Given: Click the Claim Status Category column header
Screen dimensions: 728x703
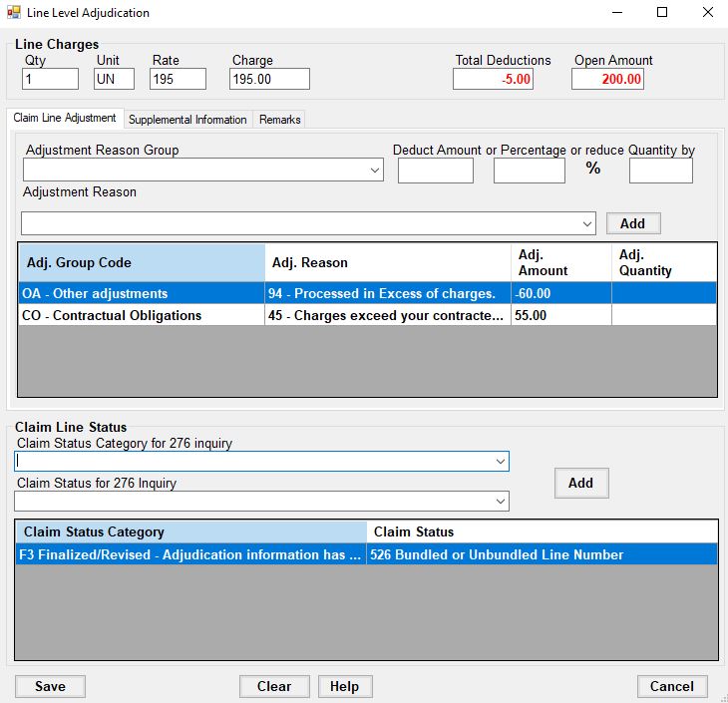Looking at the screenshot, I should tap(190, 531).
